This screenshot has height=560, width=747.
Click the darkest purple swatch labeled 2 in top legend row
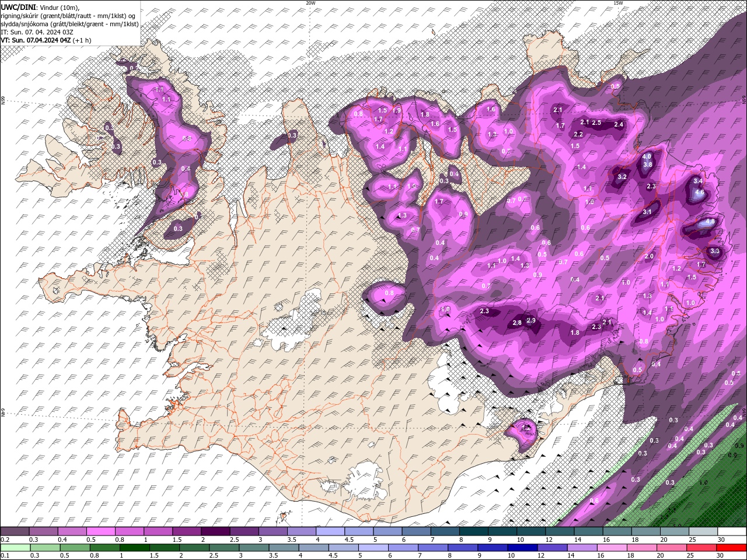215,531
